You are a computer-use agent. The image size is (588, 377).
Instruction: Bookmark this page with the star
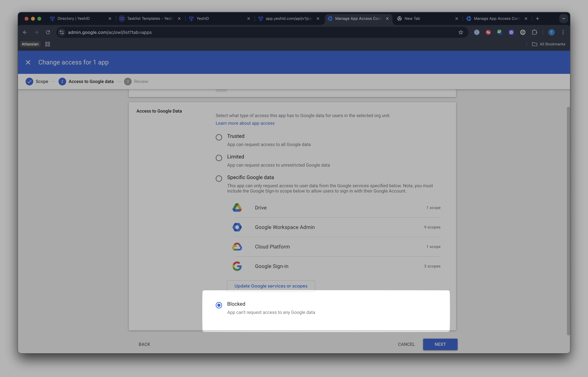[x=461, y=32]
